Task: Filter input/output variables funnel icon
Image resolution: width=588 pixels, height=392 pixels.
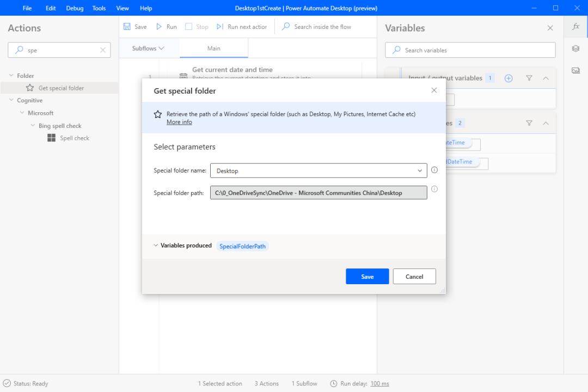Action: [x=529, y=78]
